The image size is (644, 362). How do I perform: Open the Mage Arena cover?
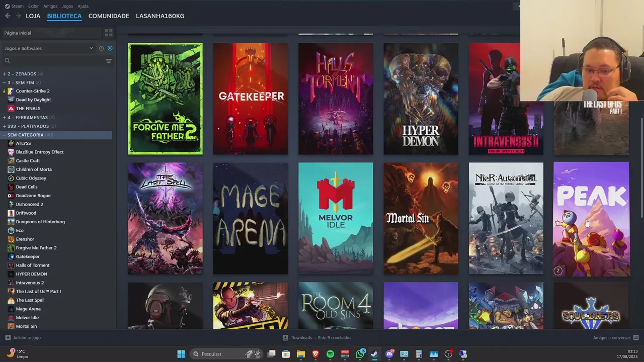pos(251,218)
